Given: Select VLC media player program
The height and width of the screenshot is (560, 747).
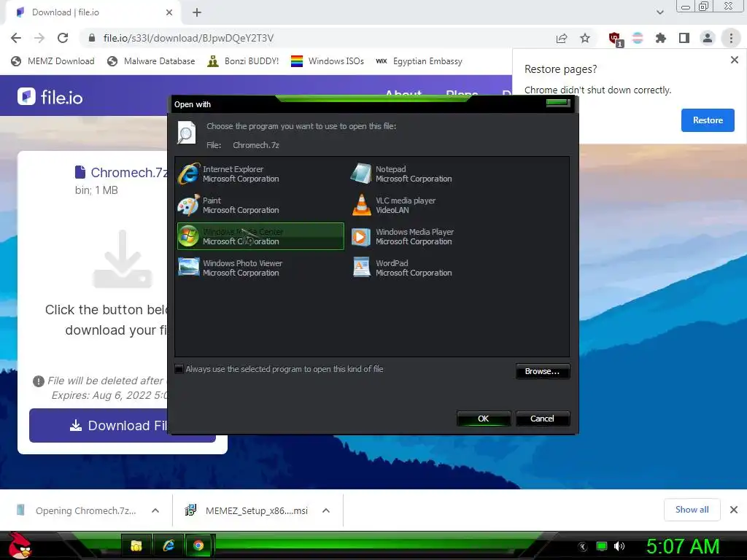Looking at the screenshot, I should click(433, 205).
